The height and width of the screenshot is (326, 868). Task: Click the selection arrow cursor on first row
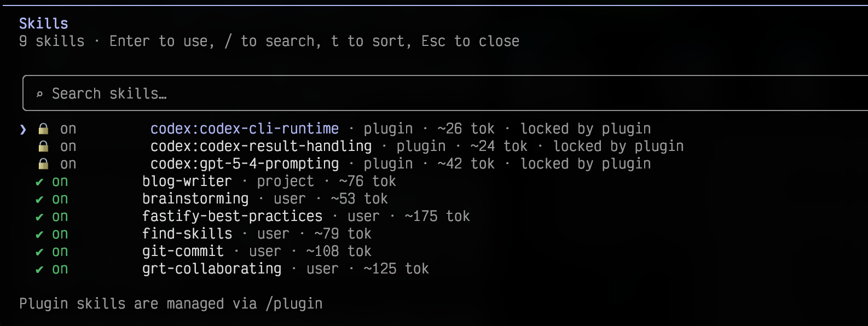(22, 129)
